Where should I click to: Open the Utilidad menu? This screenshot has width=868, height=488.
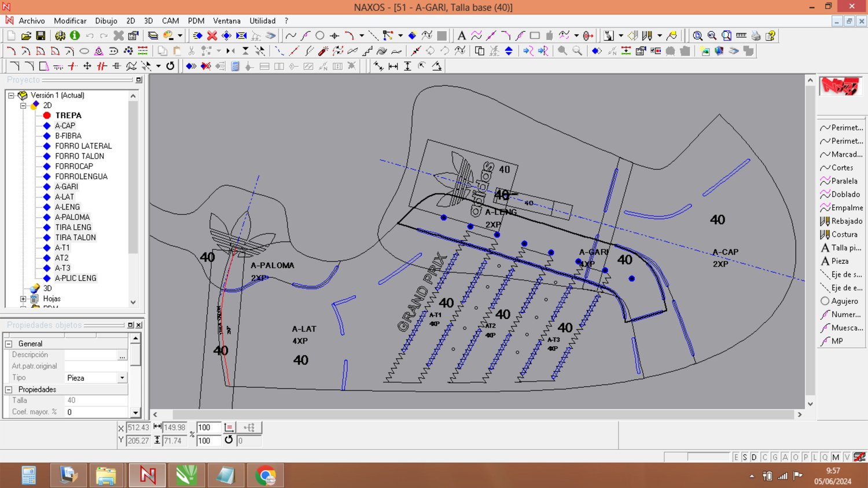click(263, 21)
